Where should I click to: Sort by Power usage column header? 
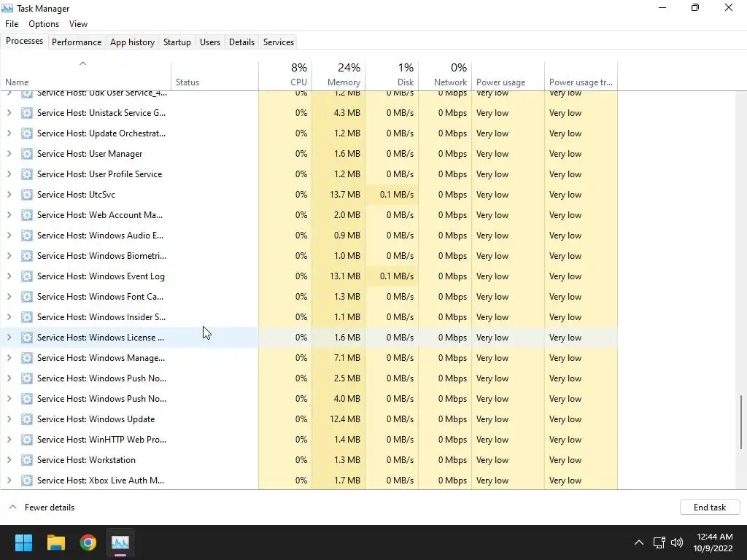click(x=508, y=76)
